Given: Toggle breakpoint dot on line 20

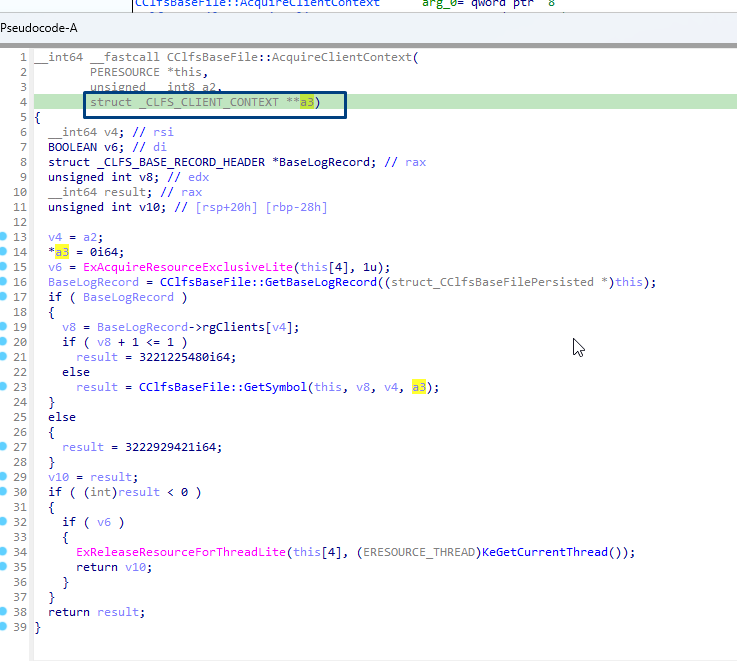Looking at the screenshot, I should [x=3, y=341].
